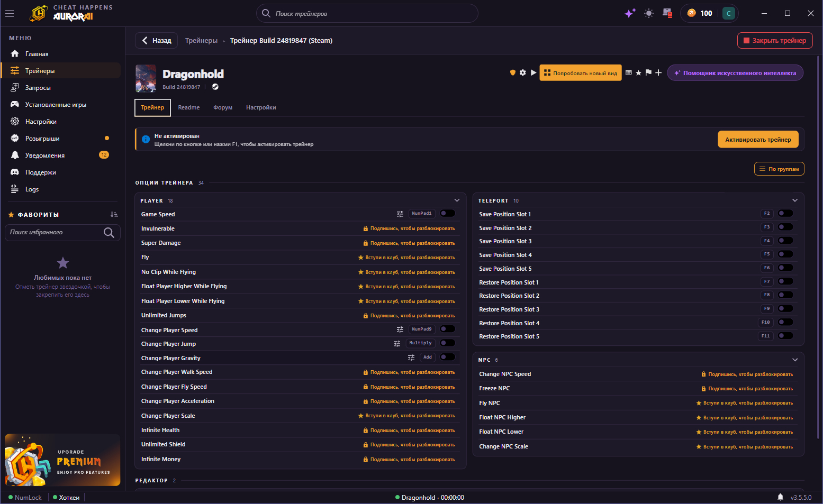Image resolution: width=823 pixels, height=504 pixels.
Task: Click the Add hotkey selector for Player Gravity
Action: [428, 358]
